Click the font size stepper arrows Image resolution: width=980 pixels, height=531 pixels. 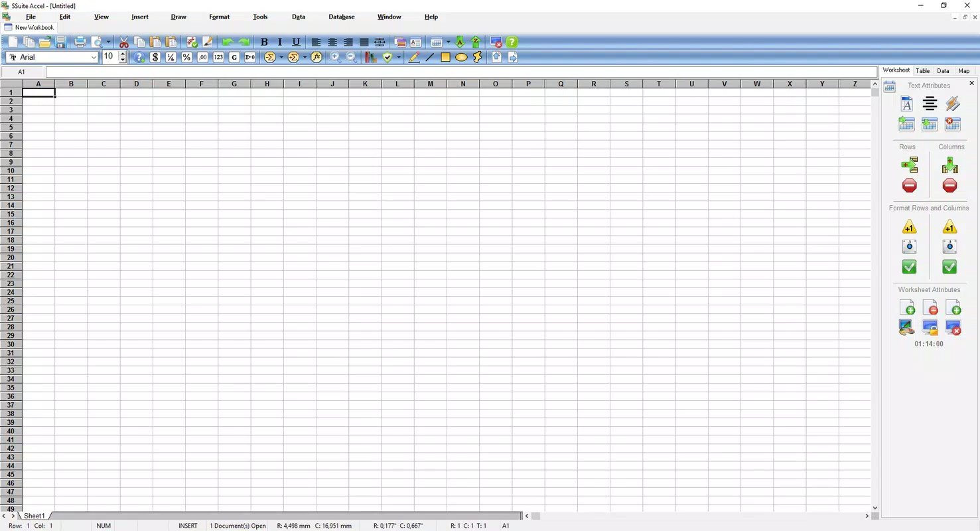123,57
